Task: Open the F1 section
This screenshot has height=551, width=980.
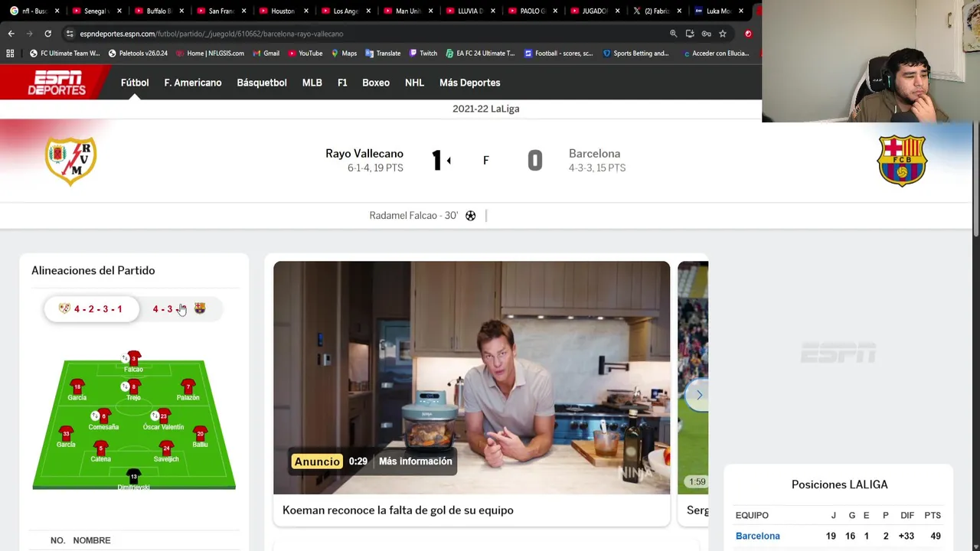Action: coord(342,83)
